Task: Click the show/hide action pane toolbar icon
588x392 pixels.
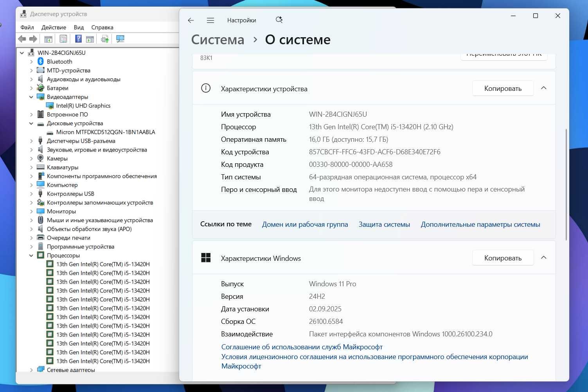Action: tap(90, 39)
